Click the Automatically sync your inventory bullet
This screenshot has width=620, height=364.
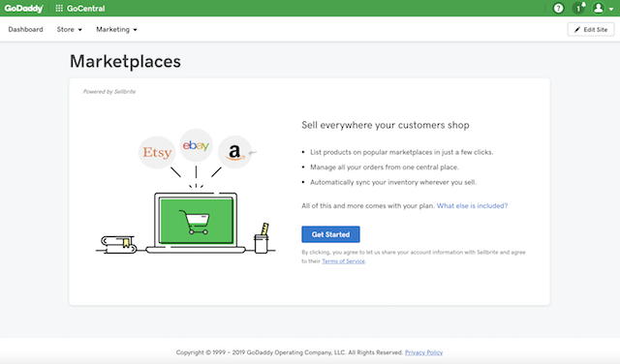(x=393, y=182)
